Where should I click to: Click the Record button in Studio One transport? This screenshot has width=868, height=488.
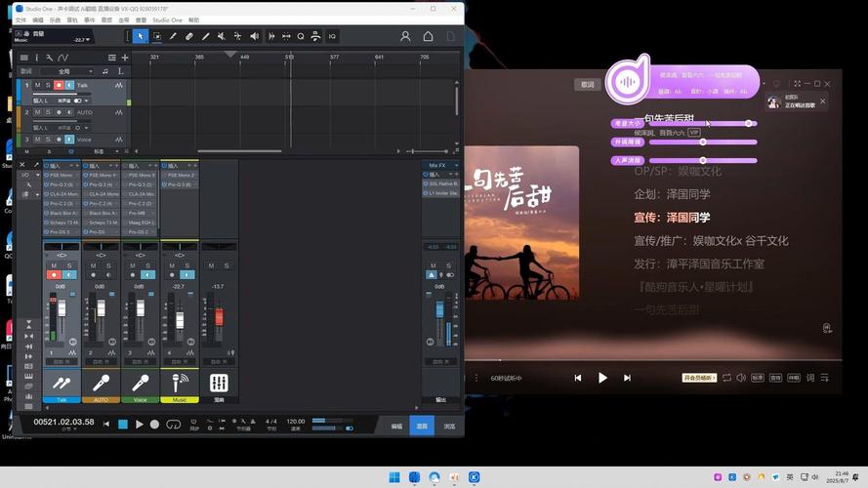(x=154, y=425)
